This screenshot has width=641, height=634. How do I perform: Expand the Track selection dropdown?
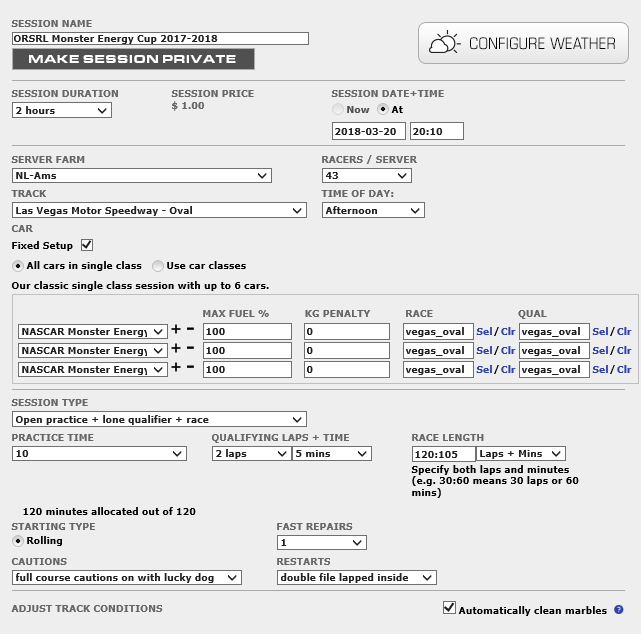point(159,211)
